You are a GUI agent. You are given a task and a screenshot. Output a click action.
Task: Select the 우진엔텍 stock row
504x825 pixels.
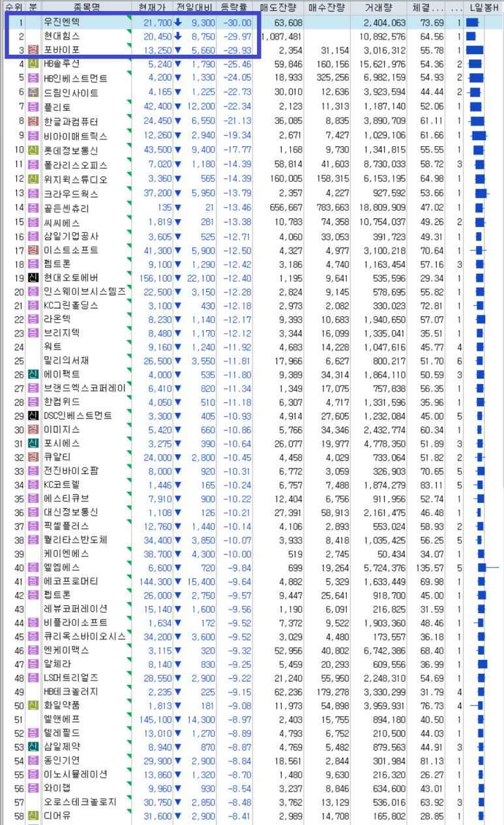[252, 22]
